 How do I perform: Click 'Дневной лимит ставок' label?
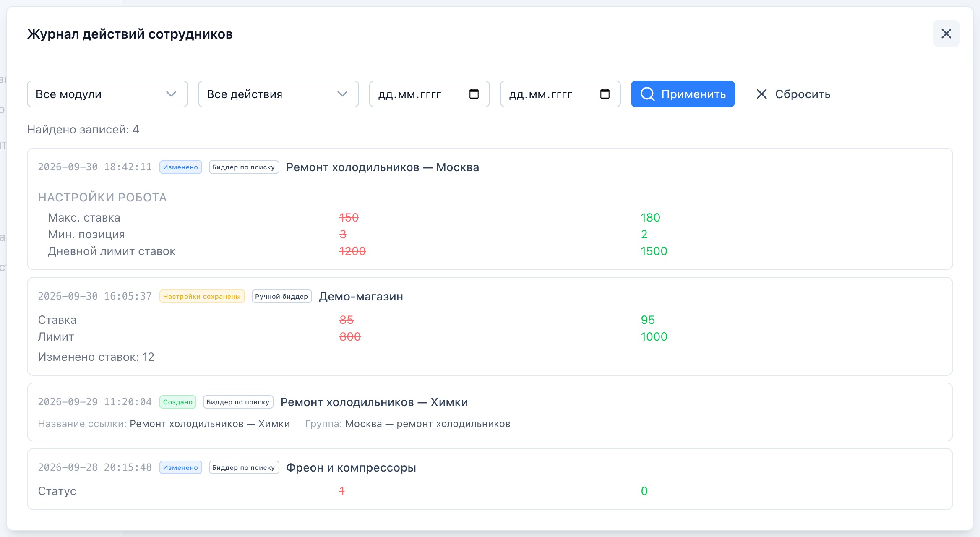click(112, 251)
